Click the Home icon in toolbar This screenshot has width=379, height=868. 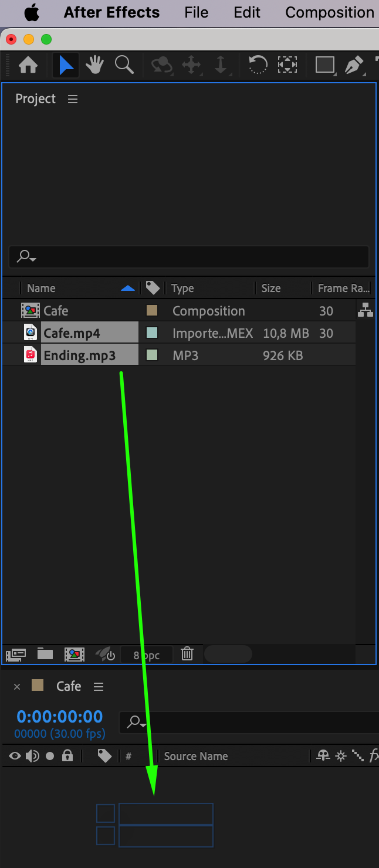coord(28,65)
